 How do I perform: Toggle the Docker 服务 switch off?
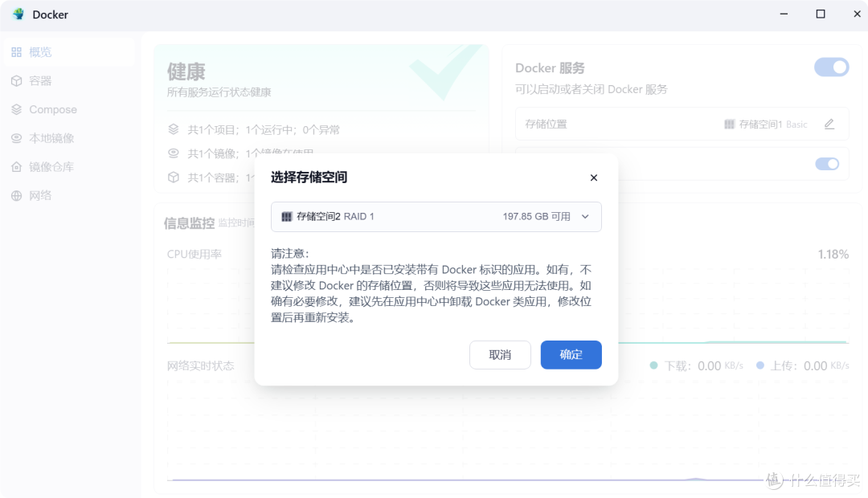tap(832, 67)
